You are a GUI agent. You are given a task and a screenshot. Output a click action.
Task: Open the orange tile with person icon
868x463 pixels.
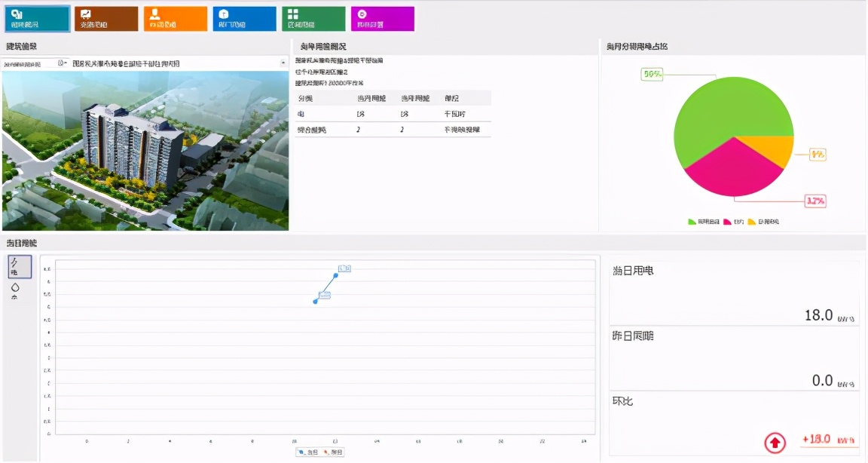click(x=176, y=19)
